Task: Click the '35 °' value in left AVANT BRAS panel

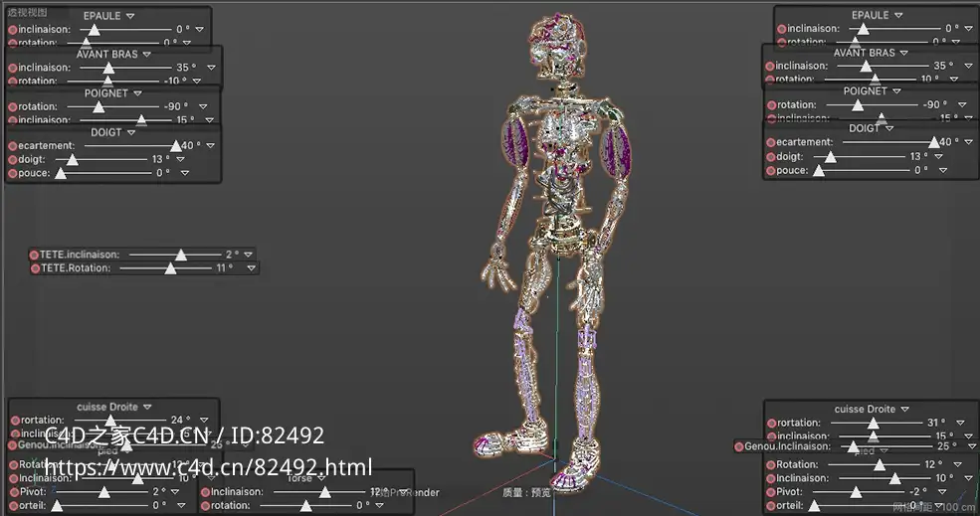Action: pos(186,68)
